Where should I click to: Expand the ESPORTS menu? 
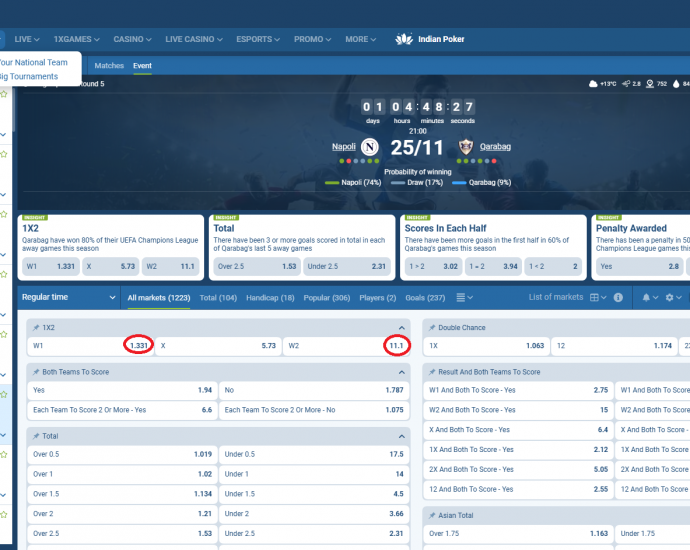click(x=258, y=39)
